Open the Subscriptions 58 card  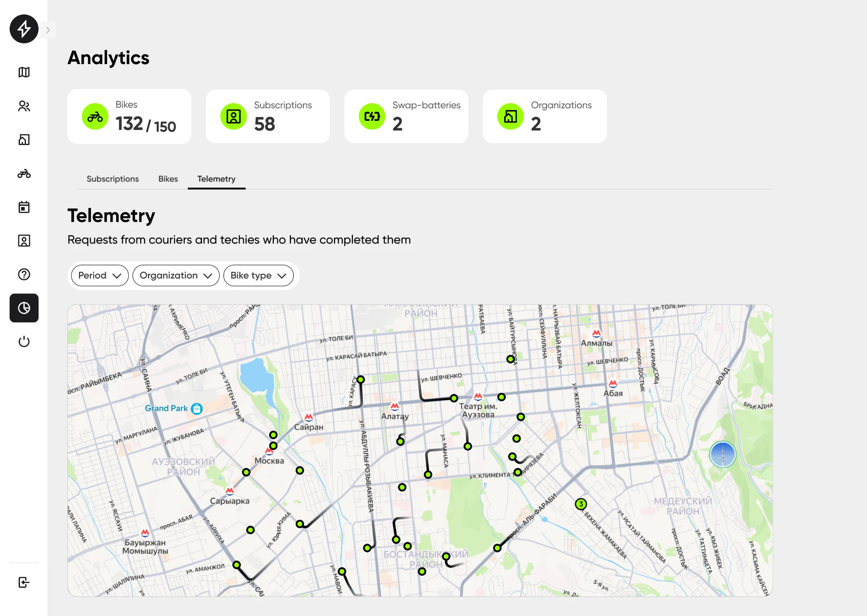[x=268, y=116]
